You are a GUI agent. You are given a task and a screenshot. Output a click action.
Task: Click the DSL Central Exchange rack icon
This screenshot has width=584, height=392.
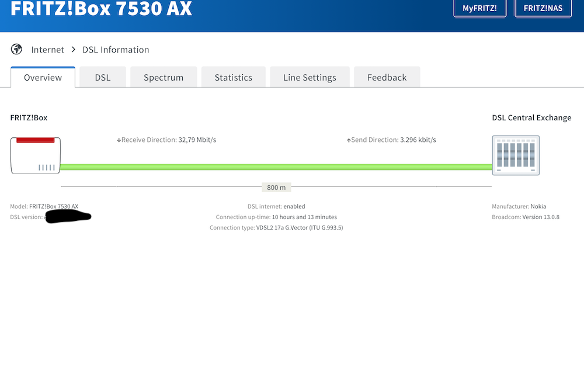click(516, 155)
